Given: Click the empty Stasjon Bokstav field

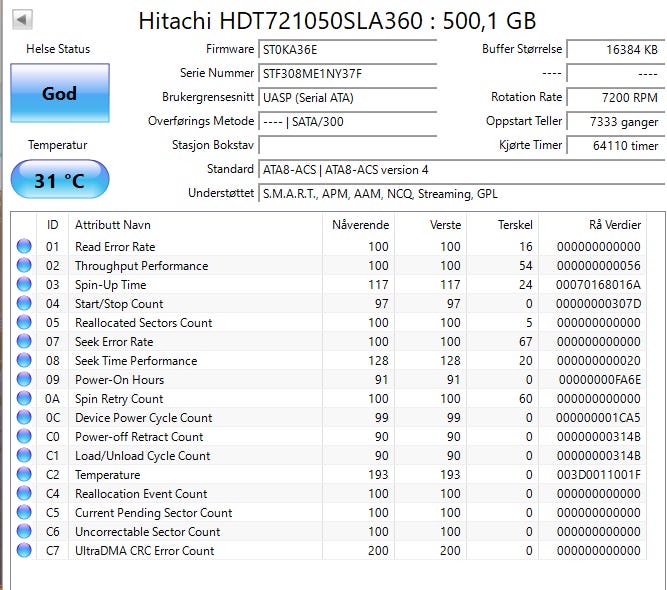Looking at the screenshot, I should (x=348, y=145).
